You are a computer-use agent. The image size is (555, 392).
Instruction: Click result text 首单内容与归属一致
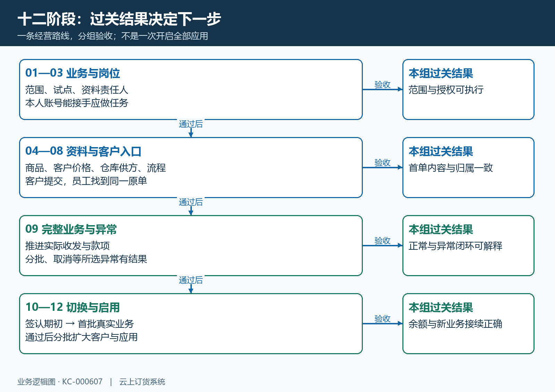coord(451,168)
